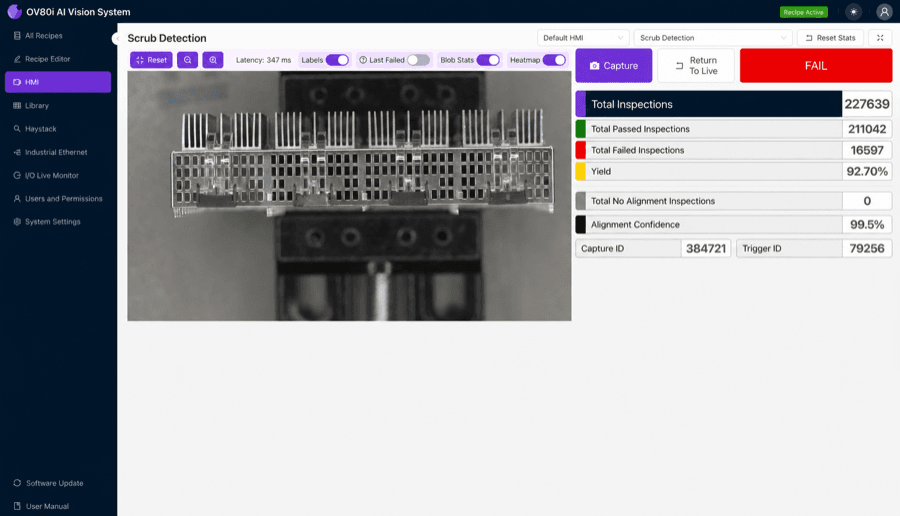Click the Reset view button
This screenshot has width=900, height=516.
[x=151, y=60]
